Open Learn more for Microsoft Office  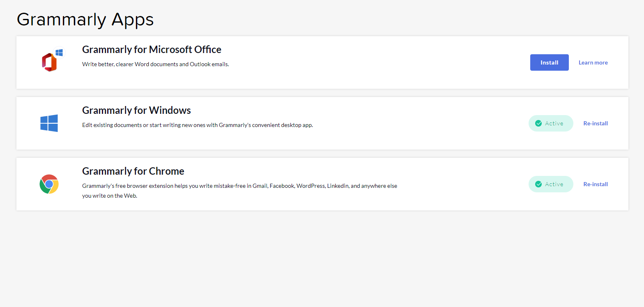[593, 62]
